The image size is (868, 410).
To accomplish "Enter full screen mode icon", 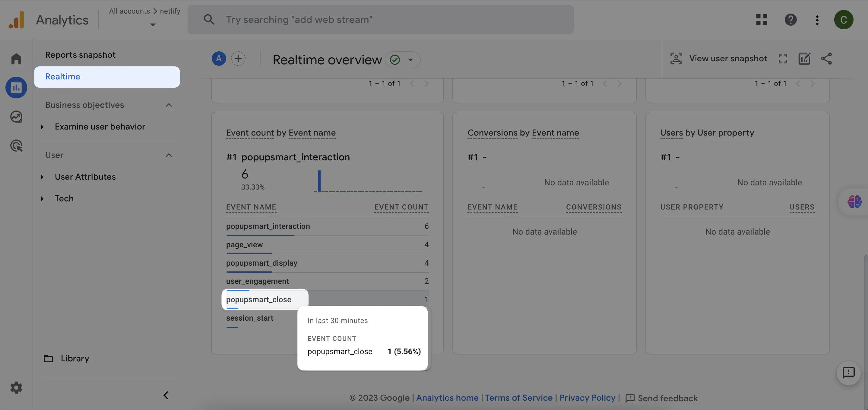I will point(783,59).
